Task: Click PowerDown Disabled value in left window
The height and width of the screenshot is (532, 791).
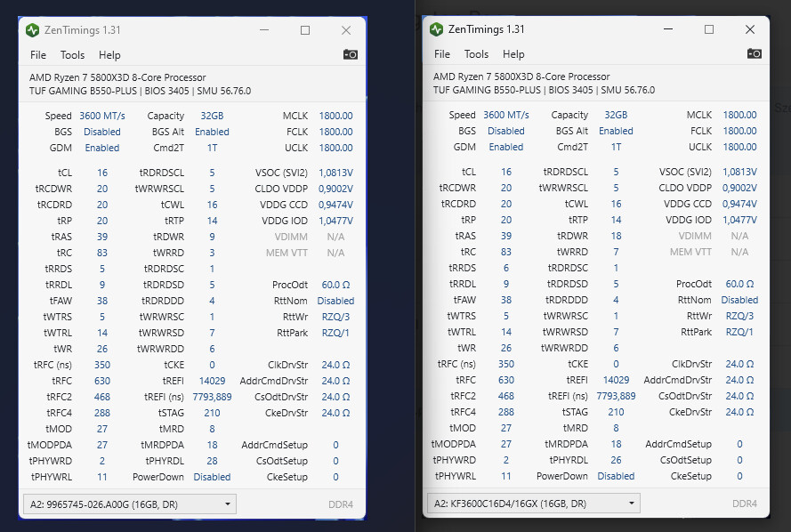Action: tap(212, 477)
